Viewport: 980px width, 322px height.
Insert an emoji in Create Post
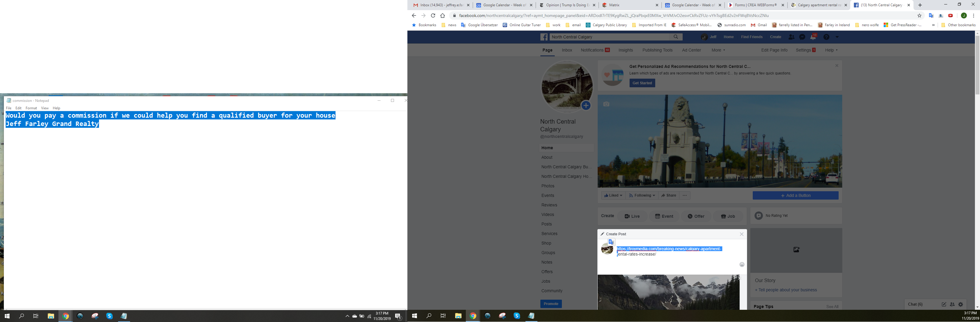[x=742, y=265]
